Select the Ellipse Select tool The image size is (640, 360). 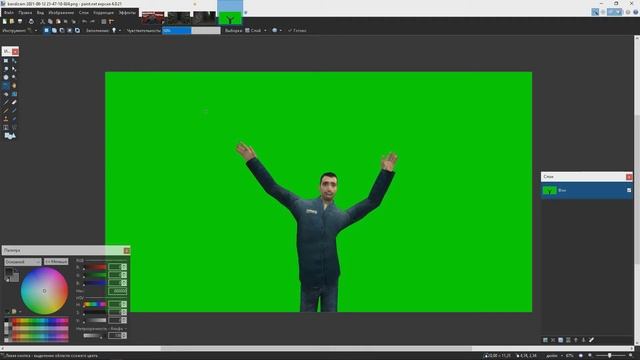click(x=6, y=77)
